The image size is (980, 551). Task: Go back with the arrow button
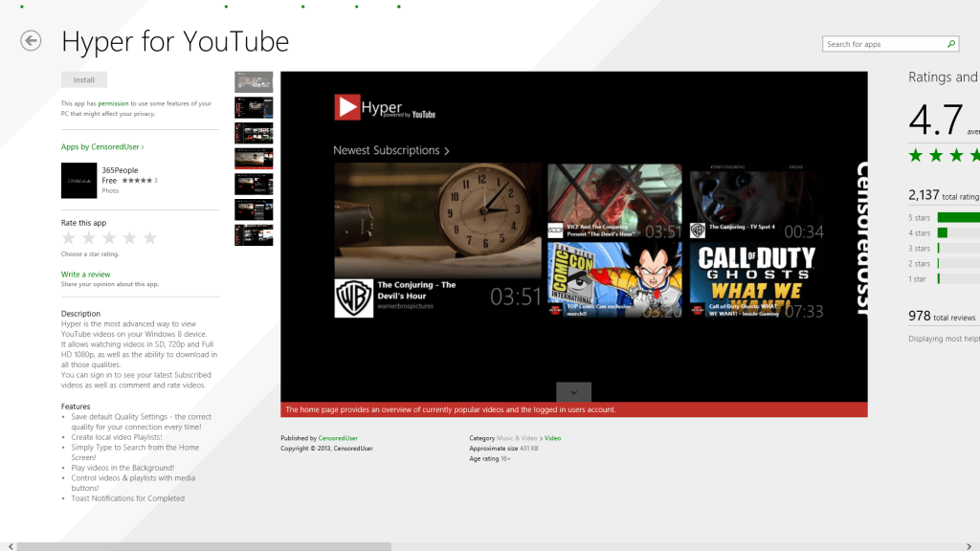tap(31, 41)
